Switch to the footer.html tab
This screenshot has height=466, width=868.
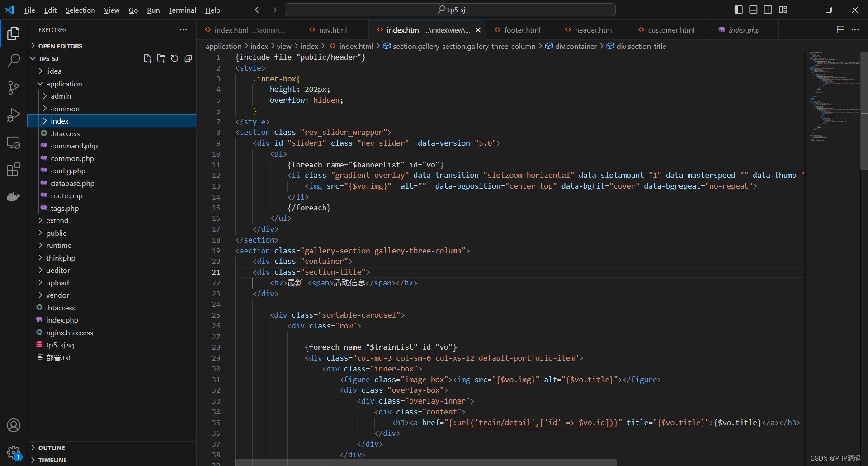point(522,30)
